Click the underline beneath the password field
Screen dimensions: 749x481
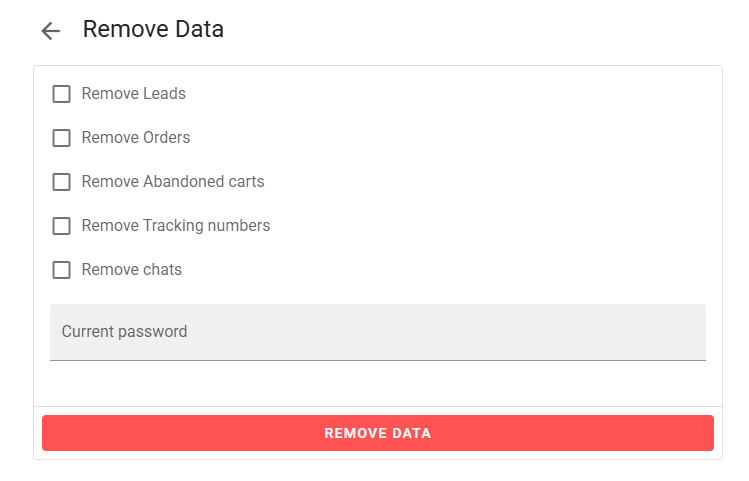(x=378, y=360)
